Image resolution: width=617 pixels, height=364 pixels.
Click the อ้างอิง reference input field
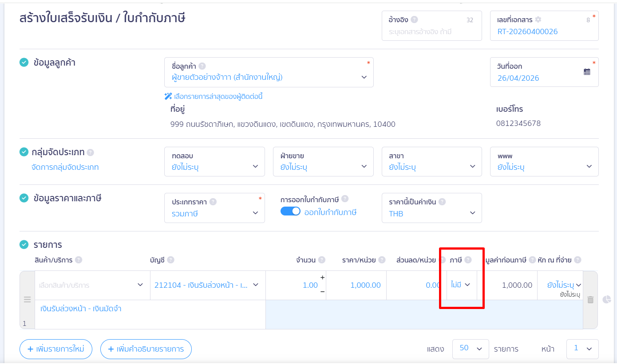pyautogui.click(x=432, y=26)
